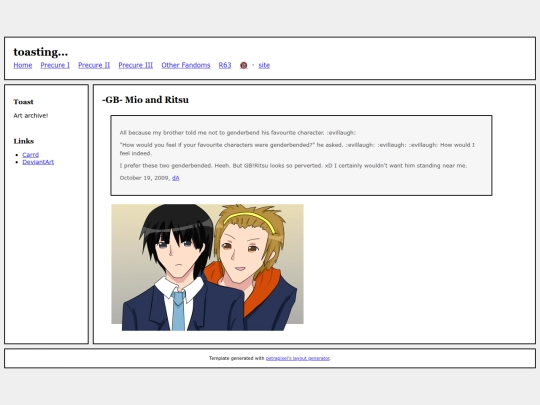Open the Precure III gallery
The width and height of the screenshot is (540, 405).
pos(136,65)
